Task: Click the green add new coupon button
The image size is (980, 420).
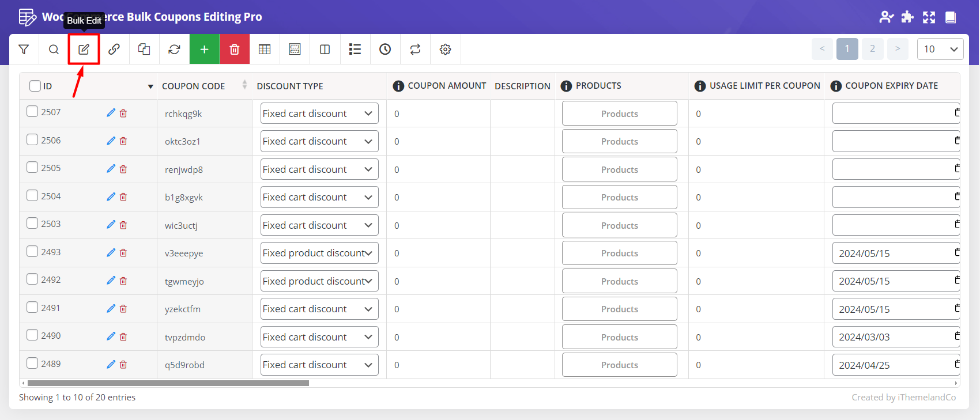Action: 204,50
